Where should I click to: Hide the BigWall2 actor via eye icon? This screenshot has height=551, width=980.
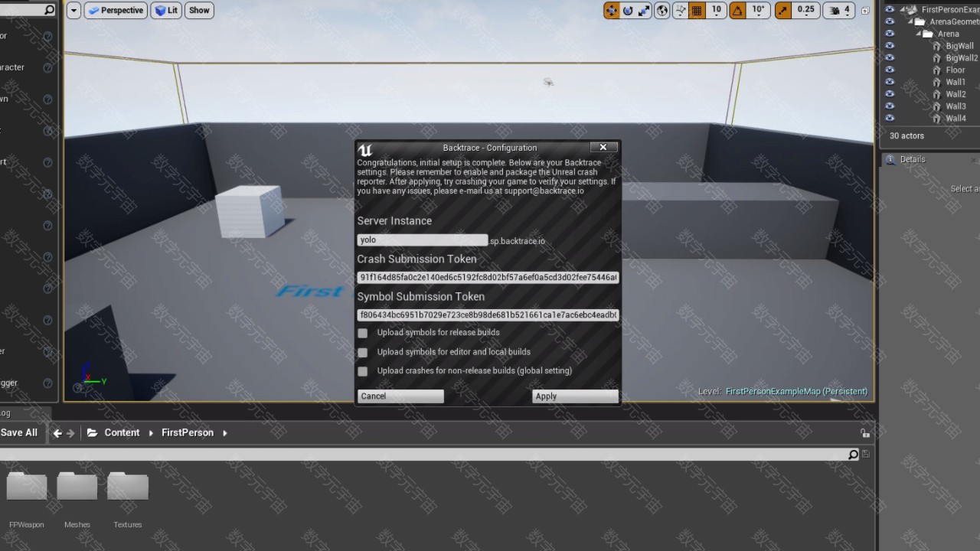(x=890, y=58)
